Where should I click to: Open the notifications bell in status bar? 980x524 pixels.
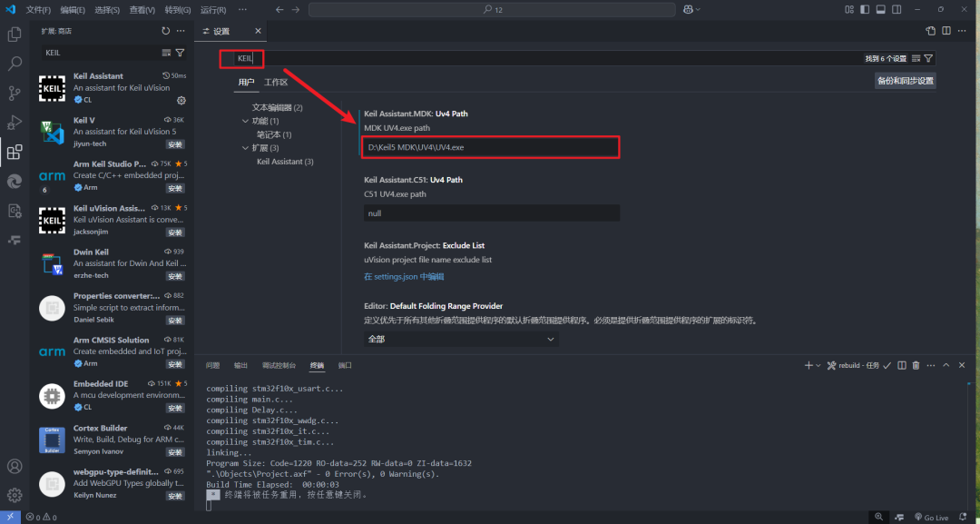pos(963,517)
